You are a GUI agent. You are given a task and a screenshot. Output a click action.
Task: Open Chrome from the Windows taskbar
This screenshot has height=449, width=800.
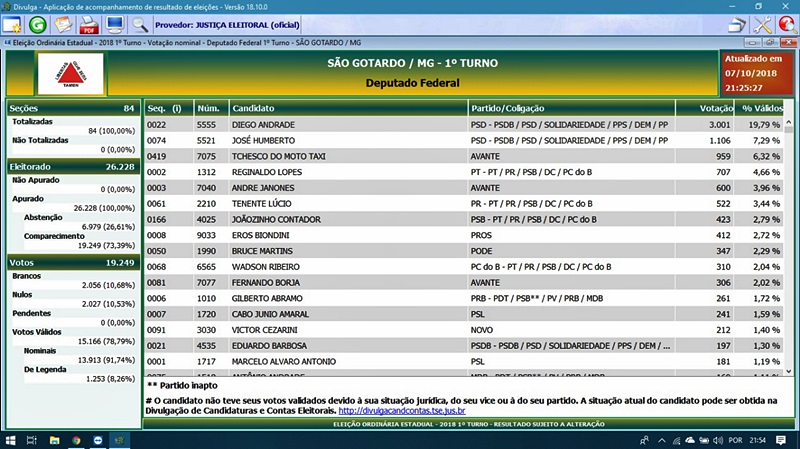coord(76,440)
